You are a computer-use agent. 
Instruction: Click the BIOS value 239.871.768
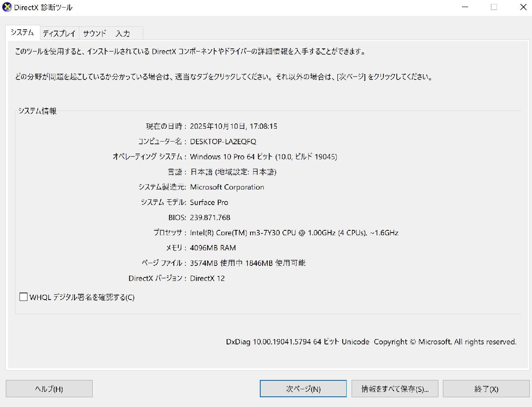tap(210, 217)
